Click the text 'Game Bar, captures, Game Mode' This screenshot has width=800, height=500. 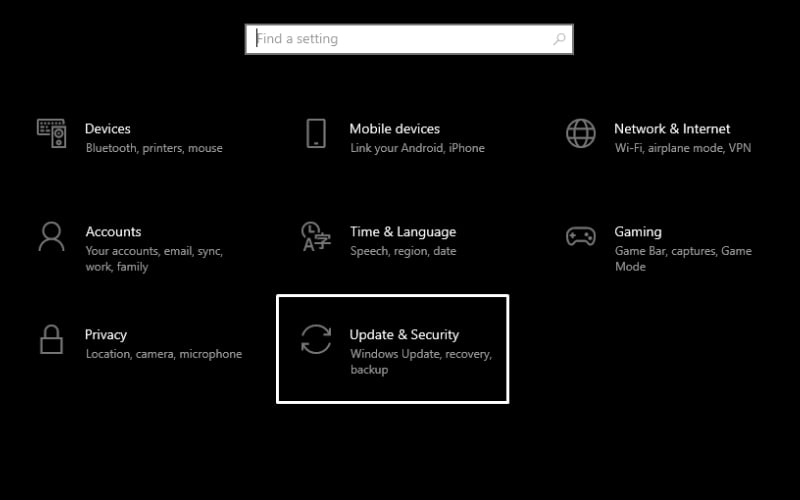click(683, 259)
